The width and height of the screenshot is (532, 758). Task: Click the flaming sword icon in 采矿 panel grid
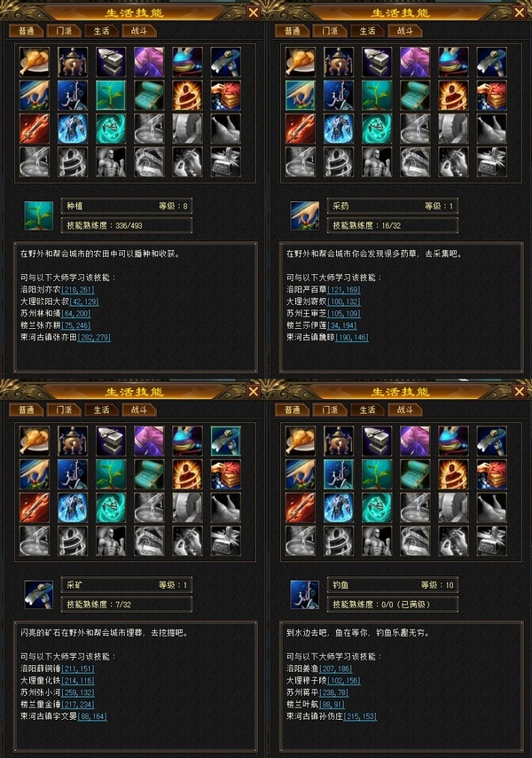tap(35, 508)
